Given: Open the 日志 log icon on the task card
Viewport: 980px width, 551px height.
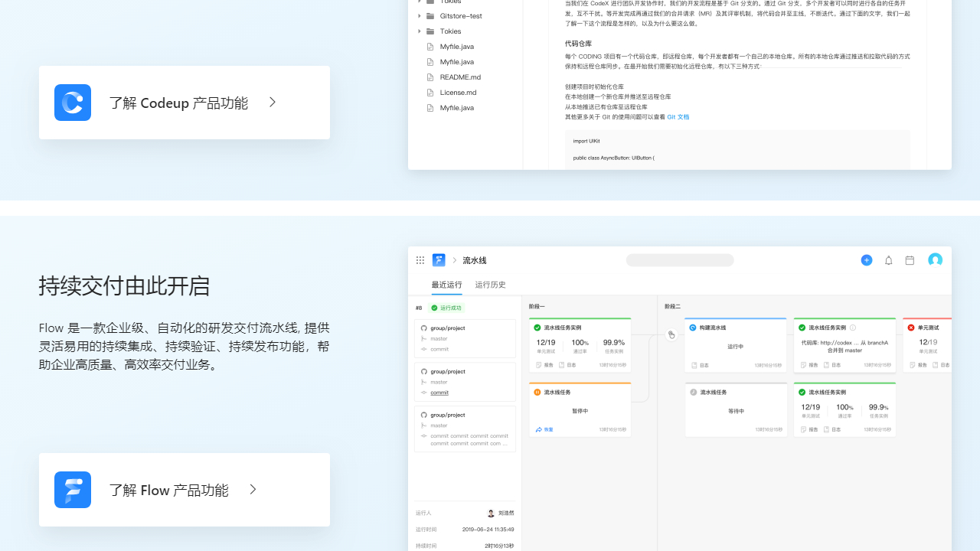Looking at the screenshot, I should pyautogui.click(x=561, y=365).
